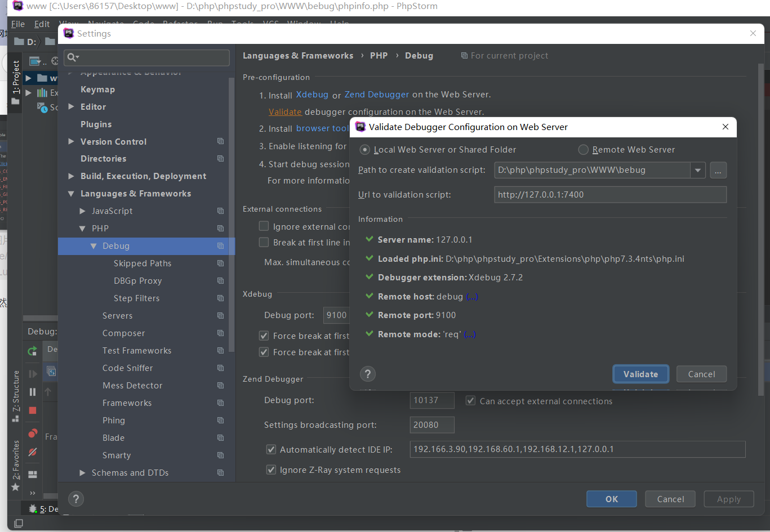Toggle Break at first line checkbox
This screenshot has width=770, height=532.
(x=264, y=242)
